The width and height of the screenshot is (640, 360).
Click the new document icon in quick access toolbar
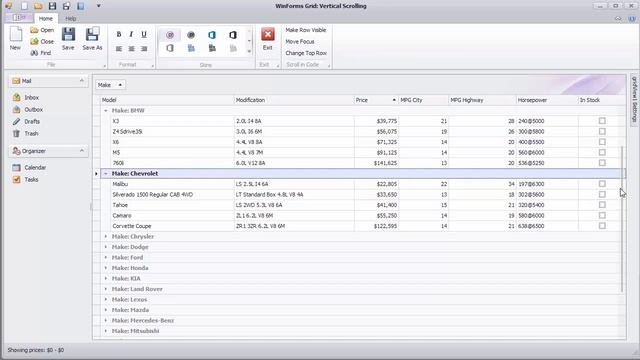[x=24, y=6]
